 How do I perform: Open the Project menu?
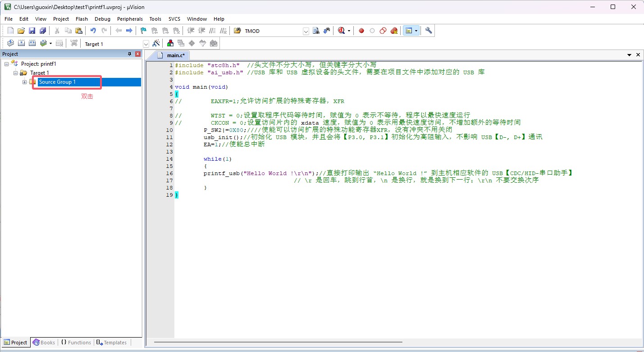click(61, 19)
